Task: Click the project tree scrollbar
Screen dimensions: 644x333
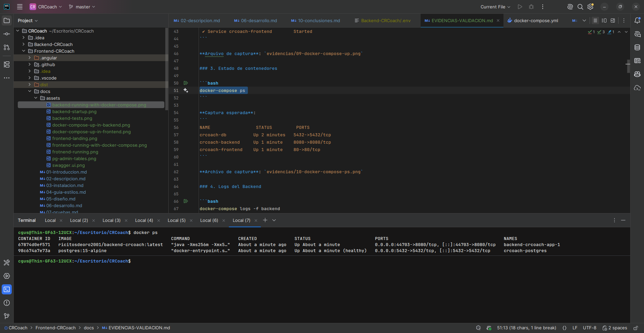Action: pyautogui.click(x=167, y=69)
